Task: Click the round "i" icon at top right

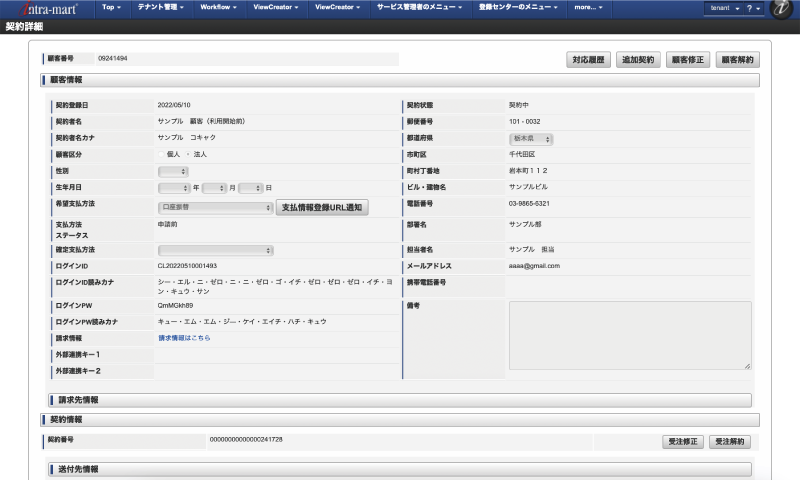Action: 783,9
